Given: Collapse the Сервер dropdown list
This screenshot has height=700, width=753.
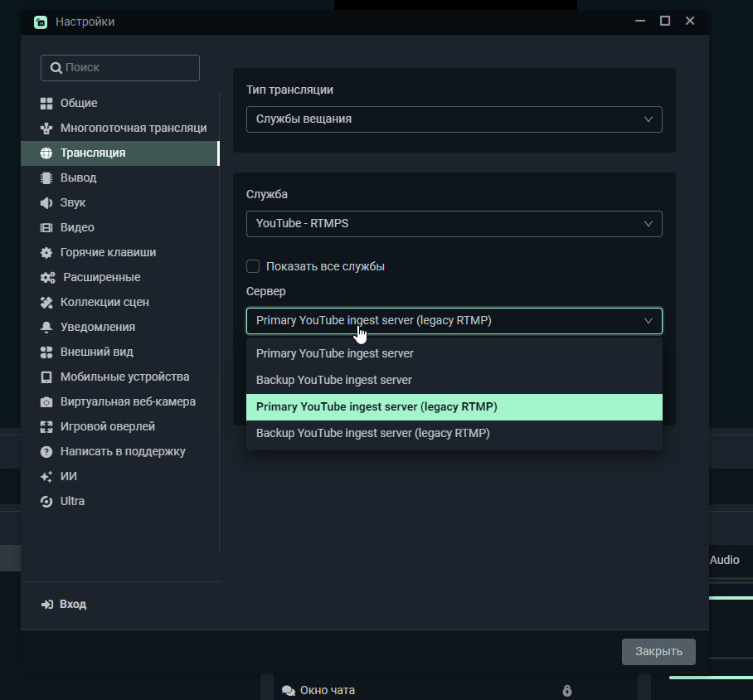Looking at the screenshot, I should [x=454, y=321].
